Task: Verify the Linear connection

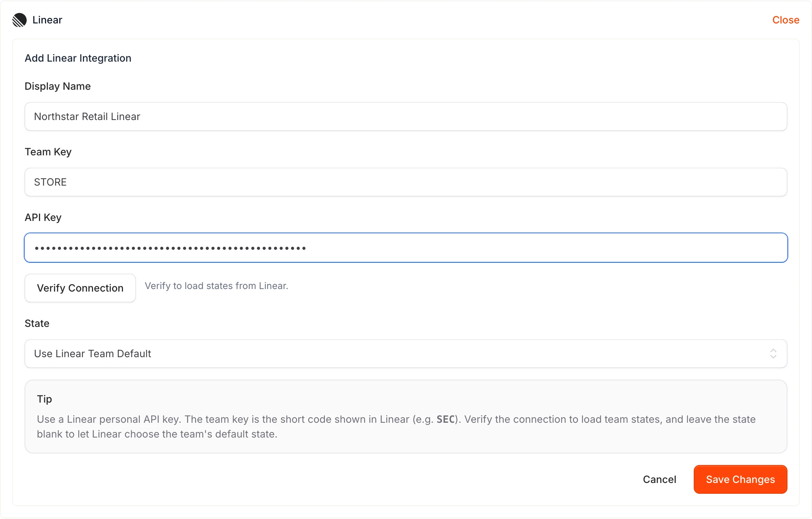Action: pos(80,288)
